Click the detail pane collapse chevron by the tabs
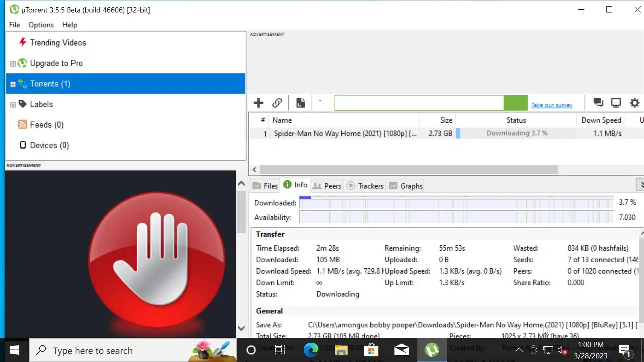Screen dimensions: 644x362 pos(640,185)
